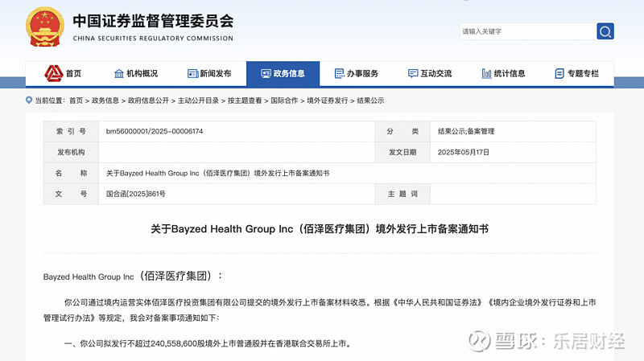Go to 政务信息 in the breadcrumb
This screenshot has height=361, width=644.
[105, 101]
